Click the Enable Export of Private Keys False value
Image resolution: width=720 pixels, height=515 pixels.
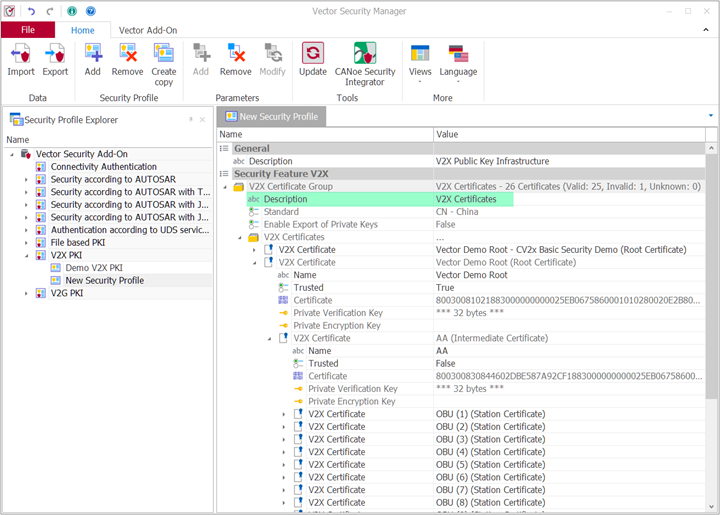[445, 224]
